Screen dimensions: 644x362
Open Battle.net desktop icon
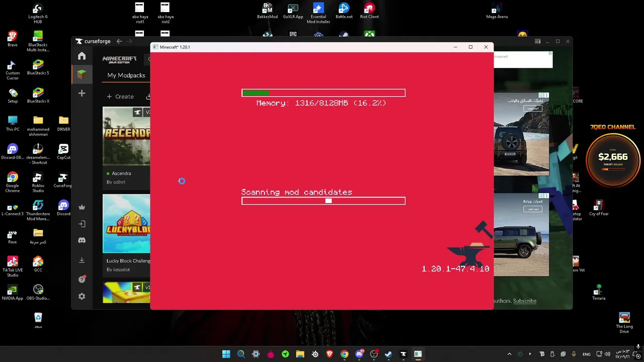coord(344,11)
